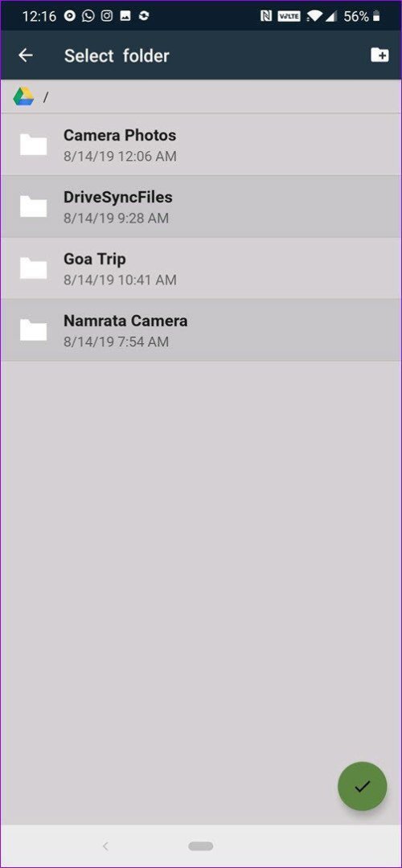Tap the Instagram notification icon
The width and height of the screenshot is (402, 868).
coord(107,16)
